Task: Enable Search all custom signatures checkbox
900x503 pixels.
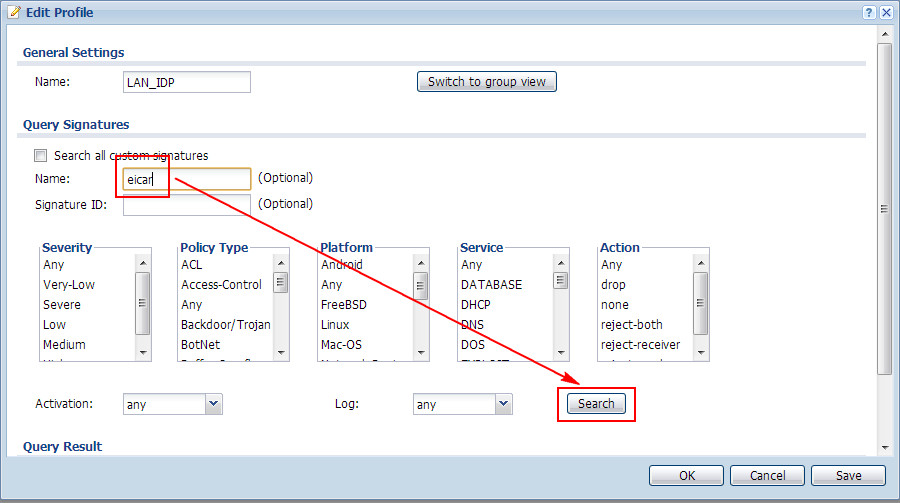Action: pyautogui.click(x=41, y=156)
